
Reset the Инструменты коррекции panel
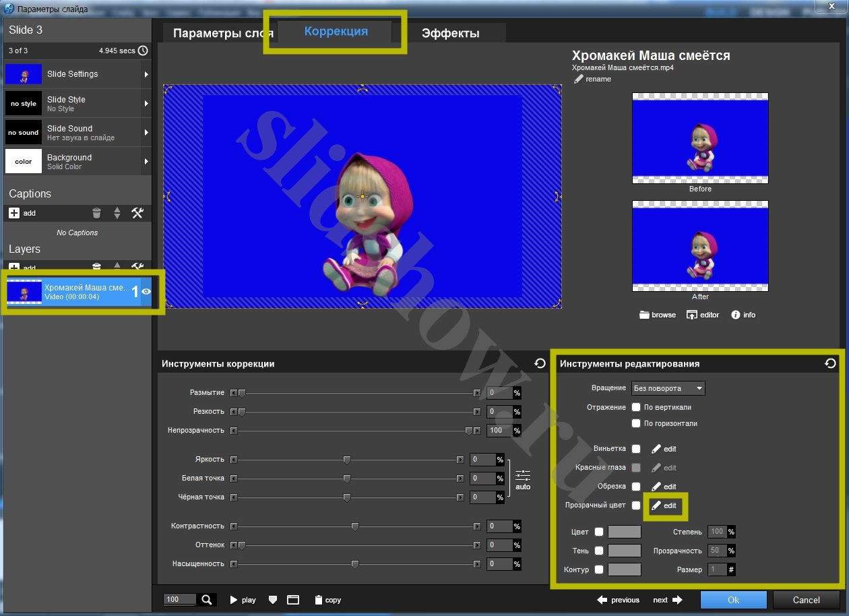pos(540,363)
